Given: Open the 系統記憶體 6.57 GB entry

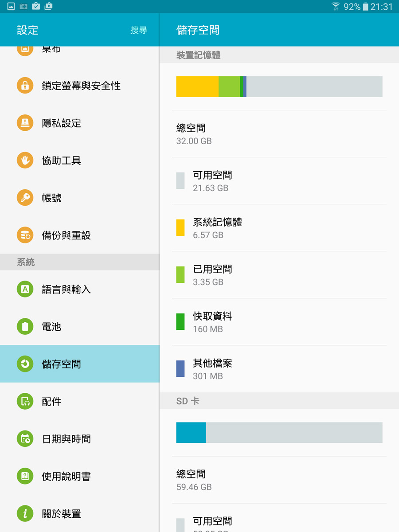Looking at the screenshot, I should point(279,228).
